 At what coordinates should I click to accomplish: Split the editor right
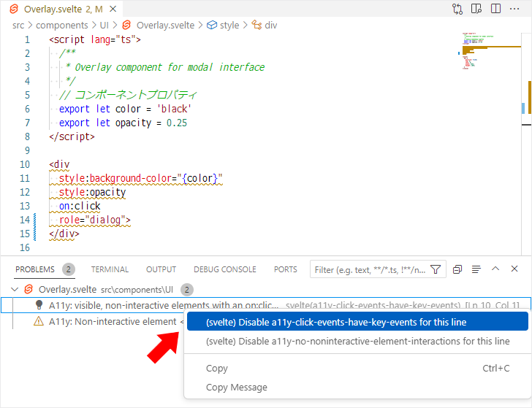point(495,9)
